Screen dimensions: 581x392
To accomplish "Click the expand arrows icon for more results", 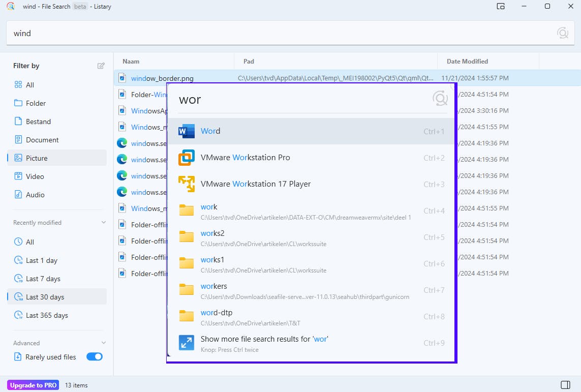I will pos(187,343).
